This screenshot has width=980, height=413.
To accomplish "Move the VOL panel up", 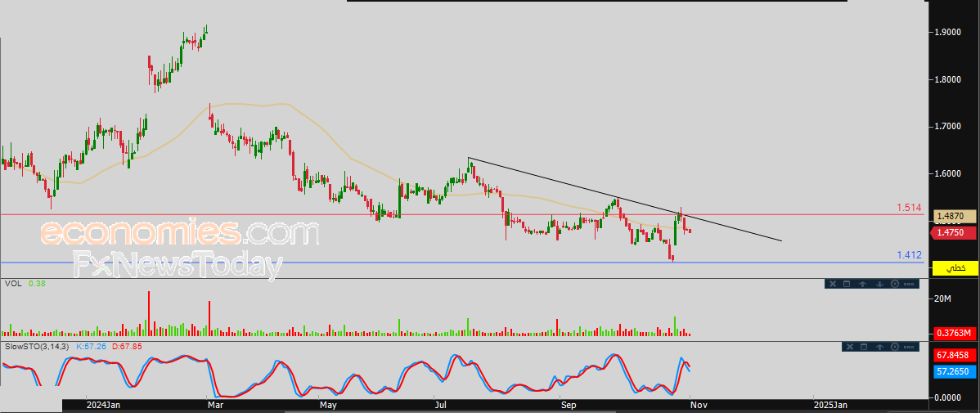I will (862, 284).
